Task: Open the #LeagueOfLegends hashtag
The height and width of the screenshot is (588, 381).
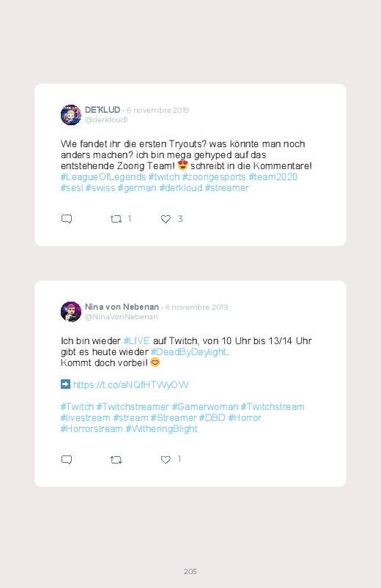Action: click(x=103, y=176)
